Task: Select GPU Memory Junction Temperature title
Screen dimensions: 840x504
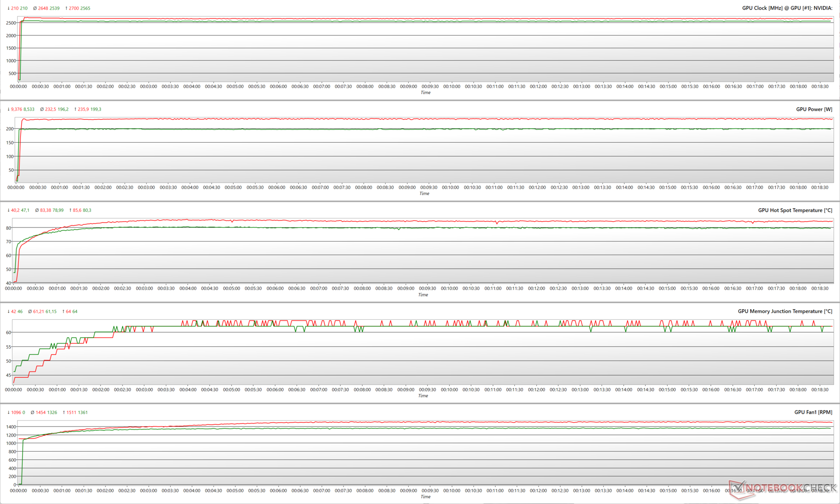Action: 784,311
